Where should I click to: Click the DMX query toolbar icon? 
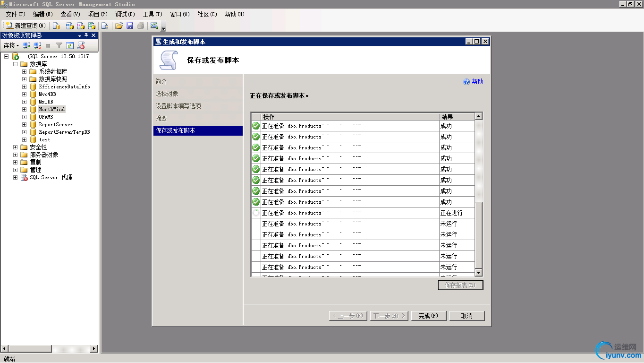click(x=80, y=26)
